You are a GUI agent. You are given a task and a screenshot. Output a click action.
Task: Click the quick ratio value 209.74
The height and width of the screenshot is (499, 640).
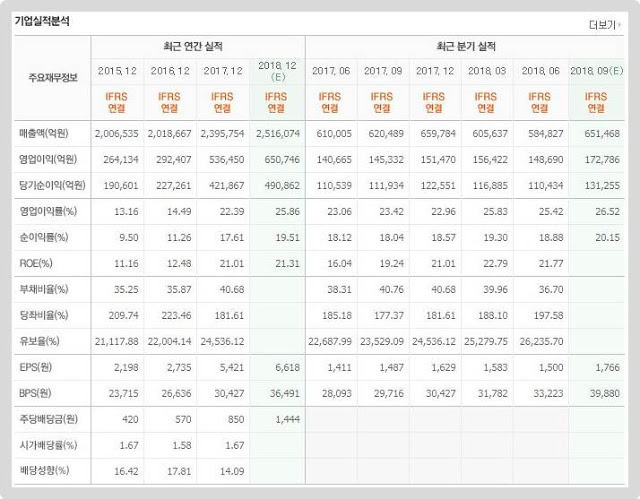point(124,315)
